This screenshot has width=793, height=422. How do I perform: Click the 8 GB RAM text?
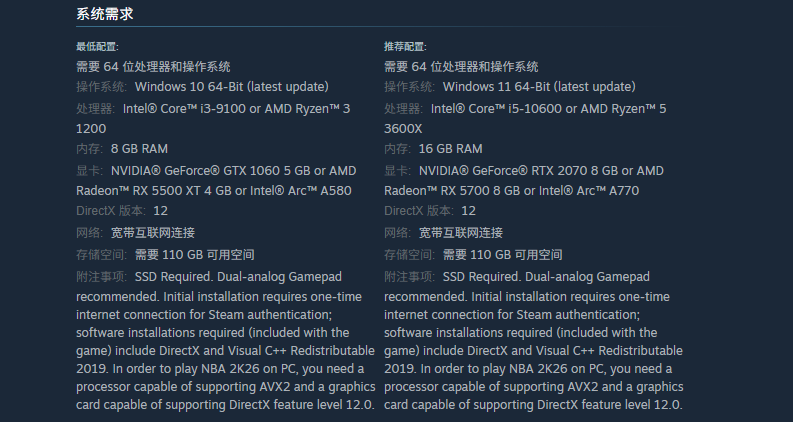click(x=139, y=149)
